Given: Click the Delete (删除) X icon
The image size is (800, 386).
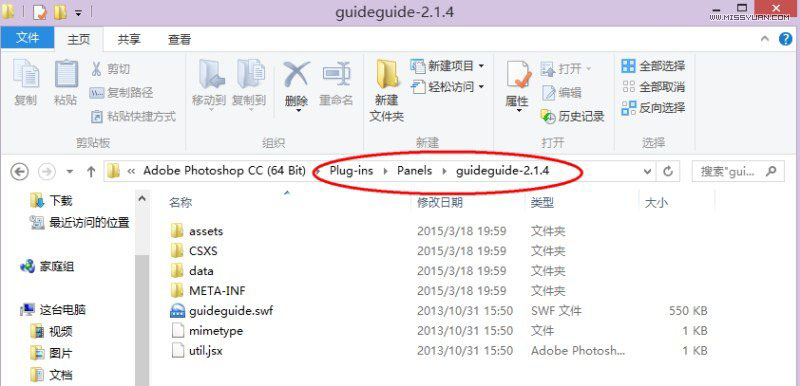Looking at the screenshot, I should pyautogui.click(x=296, y=75).
